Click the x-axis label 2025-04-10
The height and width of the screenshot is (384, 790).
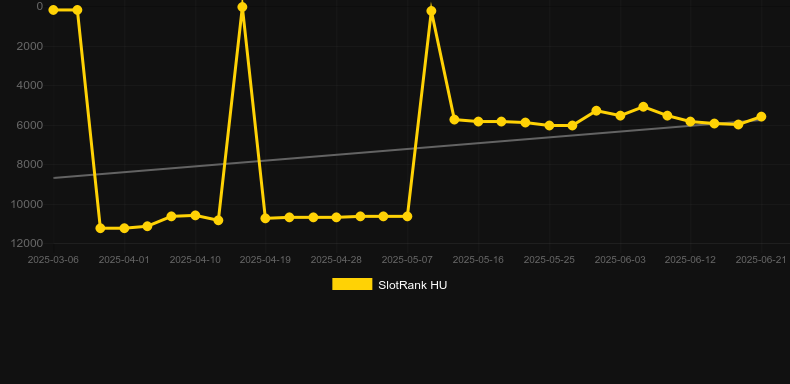coord(195,260)
